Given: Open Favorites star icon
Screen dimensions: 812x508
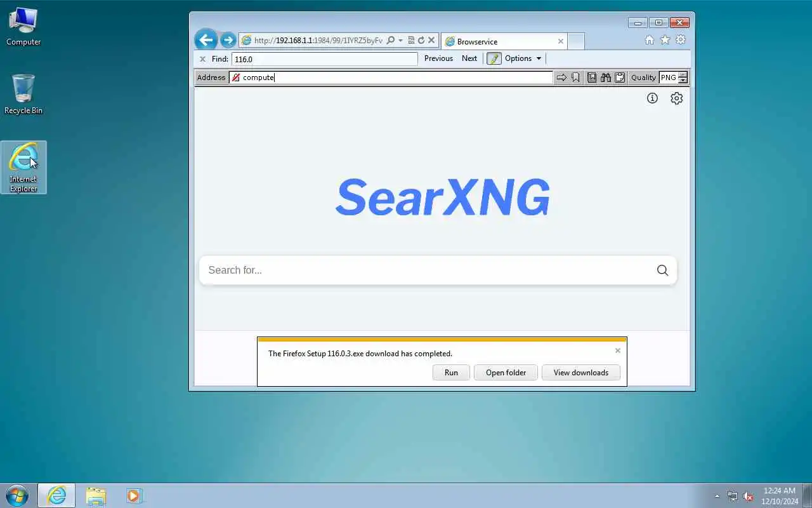Looking at the screenshot, I should click(x=665, y=40).
